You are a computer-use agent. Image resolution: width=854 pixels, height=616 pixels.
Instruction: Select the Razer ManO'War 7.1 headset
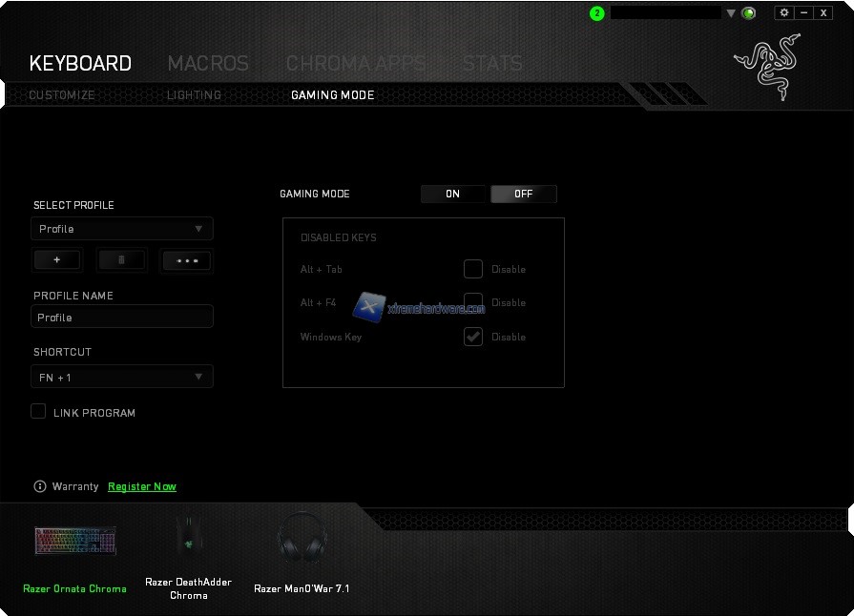[x=302, y=542]
